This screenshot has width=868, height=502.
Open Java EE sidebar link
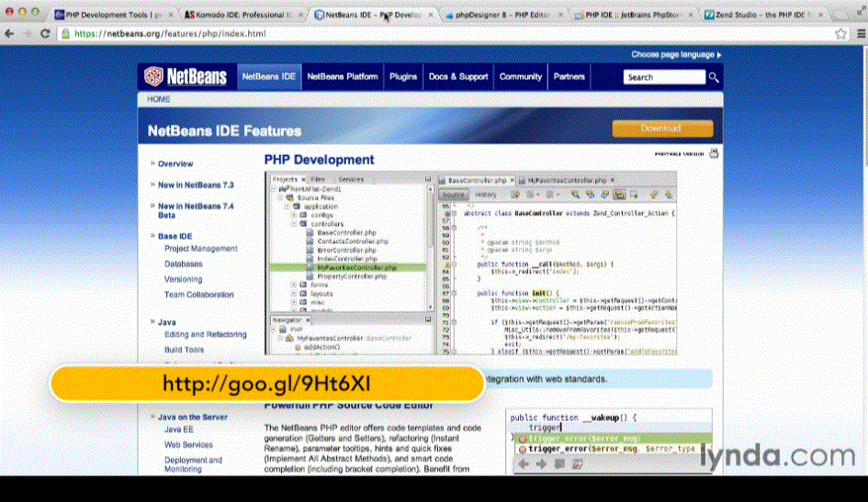(x=179, y=429)
